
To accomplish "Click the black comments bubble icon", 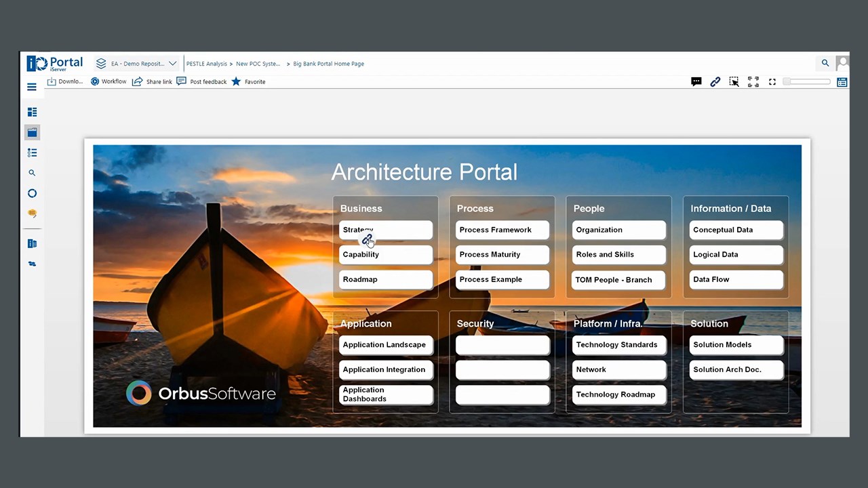I will (x=696, y=81).
